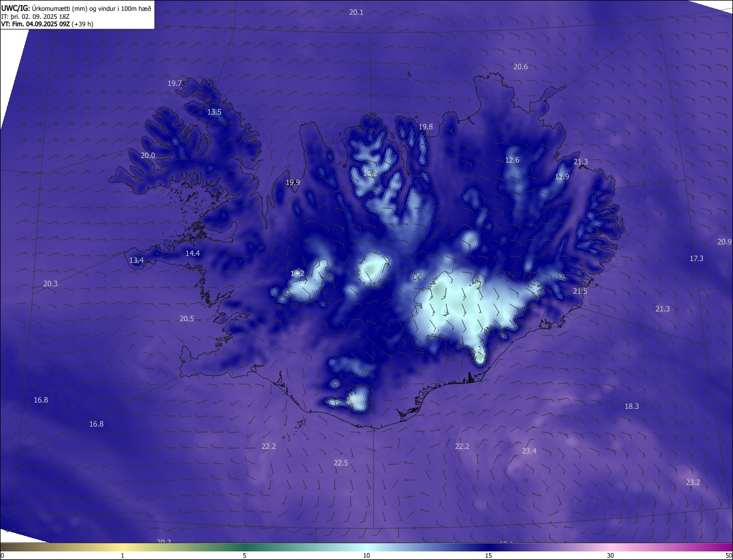
Task: Select the 19.7 value over the Westfjords
Action: 175,84
